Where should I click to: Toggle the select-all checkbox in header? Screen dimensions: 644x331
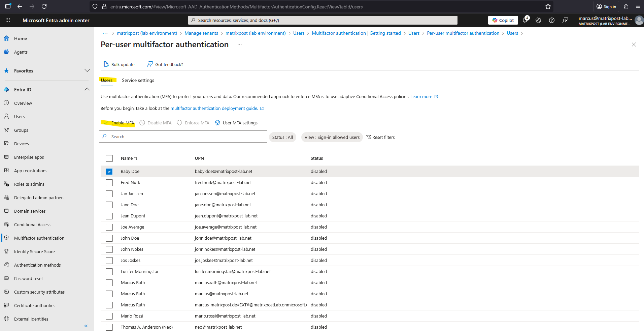click(109, 158)
